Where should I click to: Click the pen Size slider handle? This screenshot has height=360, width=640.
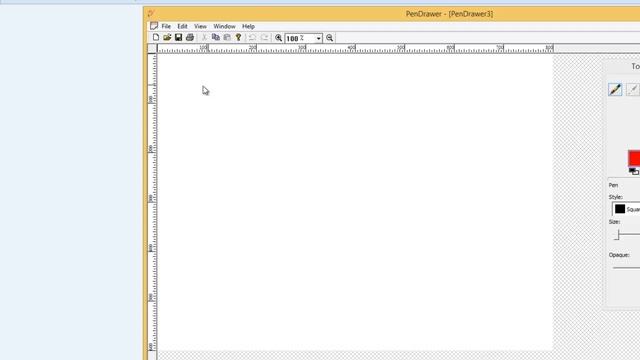[x=618, y=235]
